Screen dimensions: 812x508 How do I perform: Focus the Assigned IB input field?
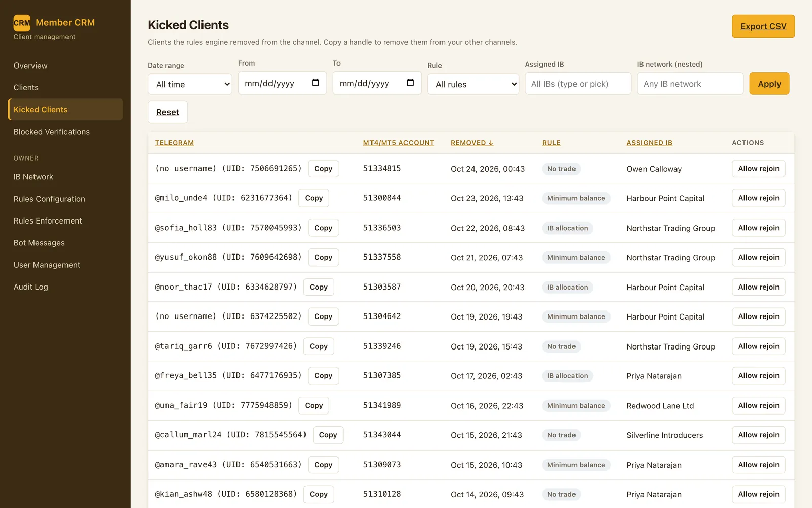[578, 84]
